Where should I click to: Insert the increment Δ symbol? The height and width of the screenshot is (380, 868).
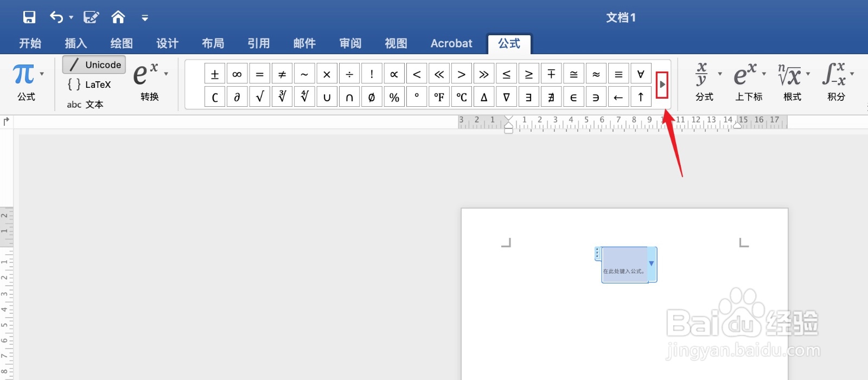coord(484,97)
